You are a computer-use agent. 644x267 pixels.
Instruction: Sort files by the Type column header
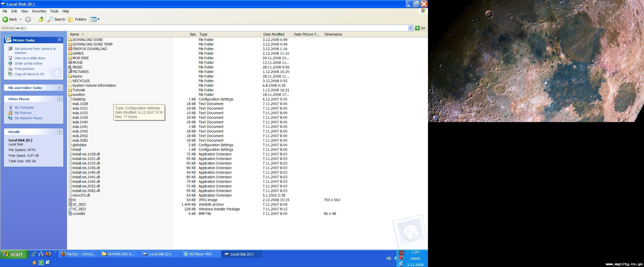click(229, 34)
